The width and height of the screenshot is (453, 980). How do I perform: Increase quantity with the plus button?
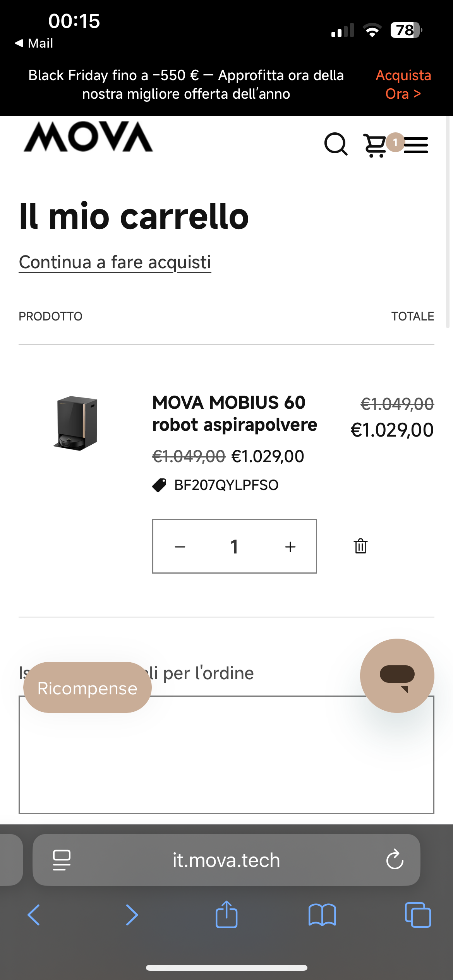[x=290, y=547]
